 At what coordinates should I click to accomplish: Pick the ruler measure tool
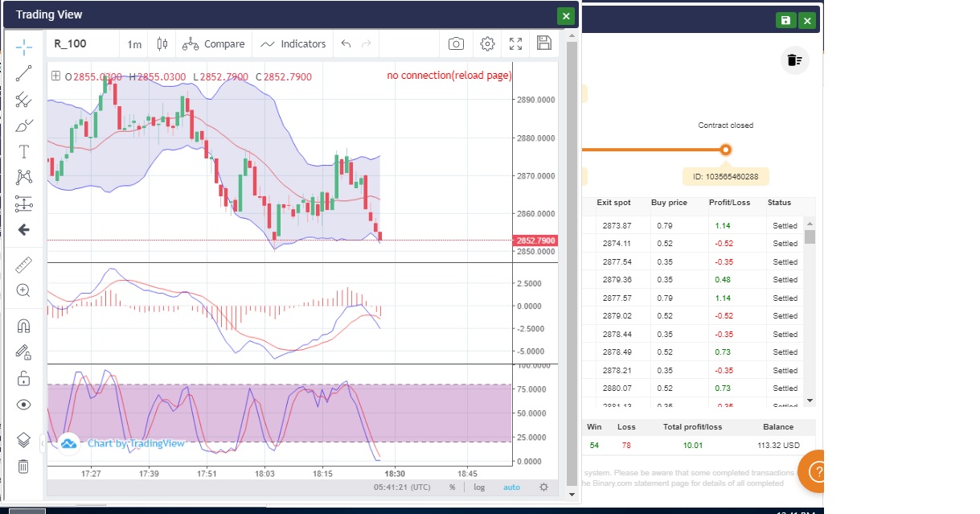[x=24, y=265]
